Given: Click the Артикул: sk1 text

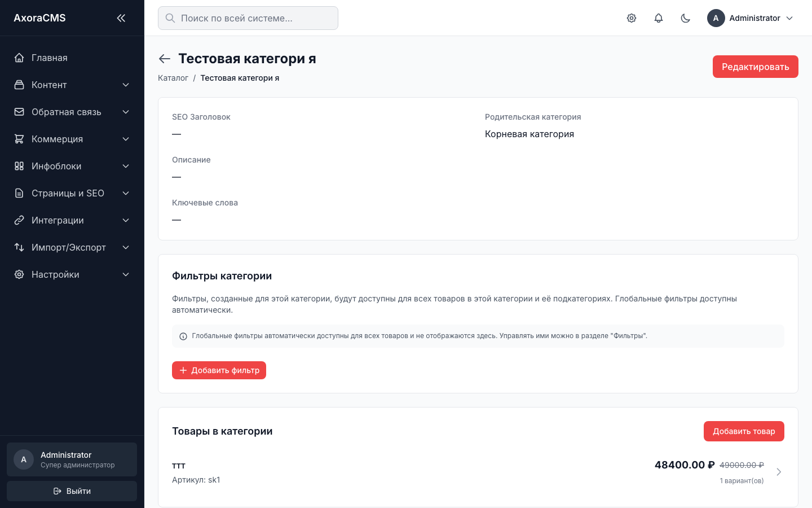Looking at the screenshot, I should click(x=196, y=480).
